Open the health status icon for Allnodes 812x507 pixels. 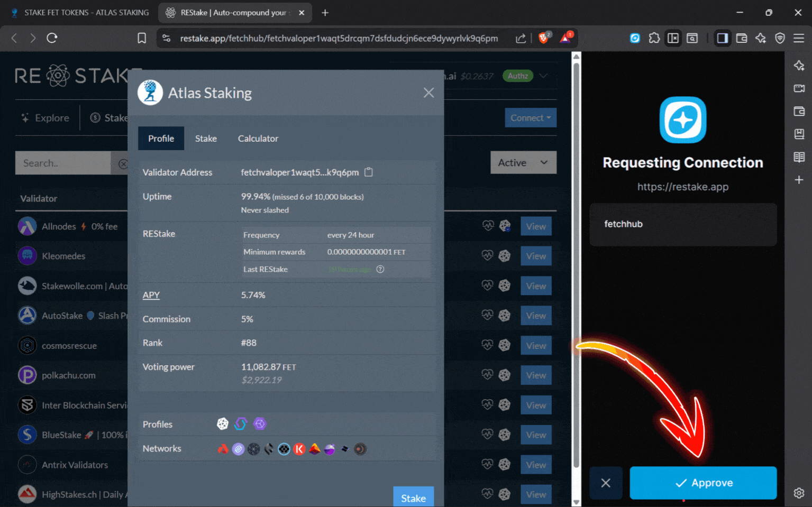[x=487, y=226]
